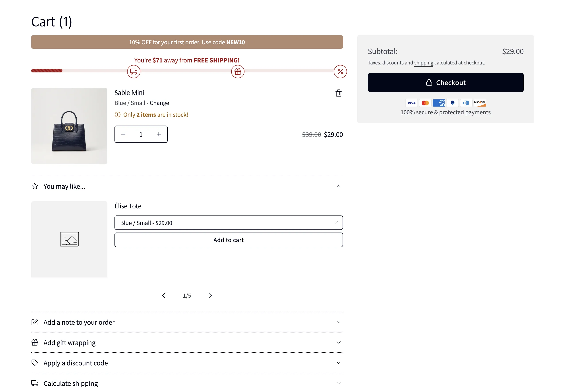The image size is (570, 392).
Task: Add the Élise Tote to cart
Action: coord(228,240)
